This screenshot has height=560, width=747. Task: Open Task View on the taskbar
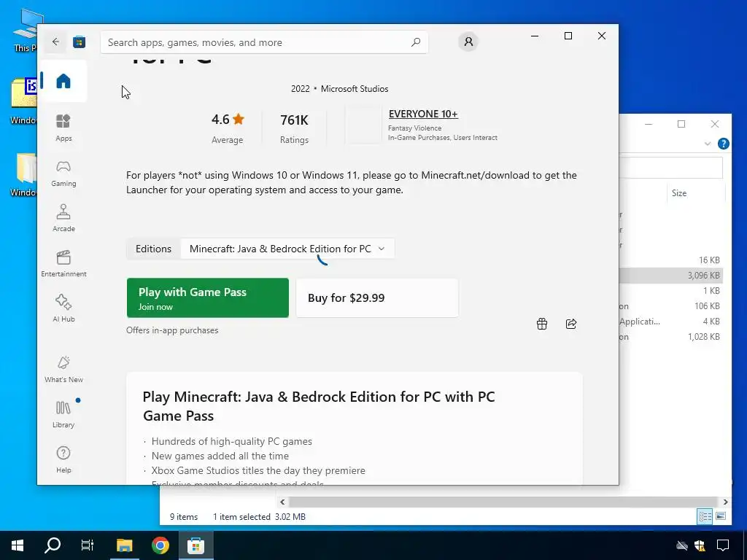point(88,545)
